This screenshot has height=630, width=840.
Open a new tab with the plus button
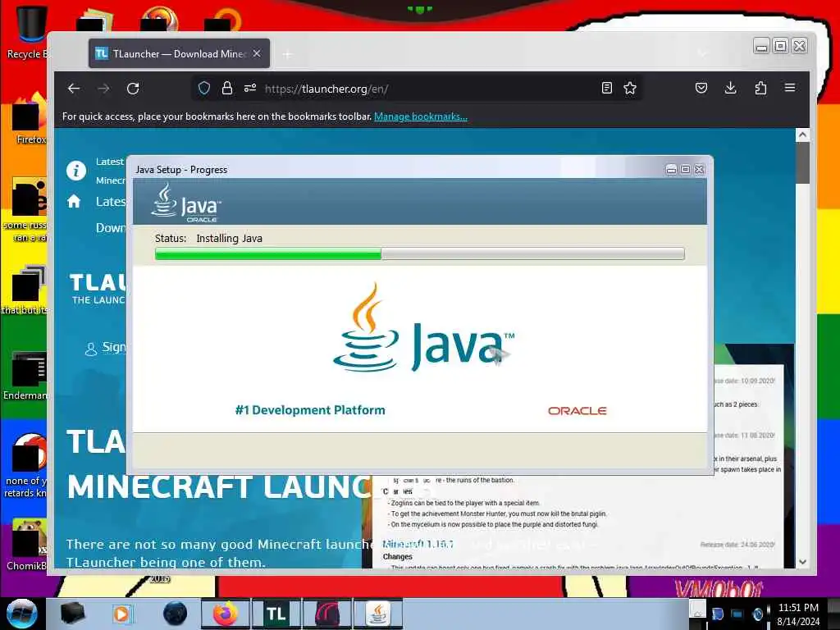pyautogui.click(x=288, y=54)
